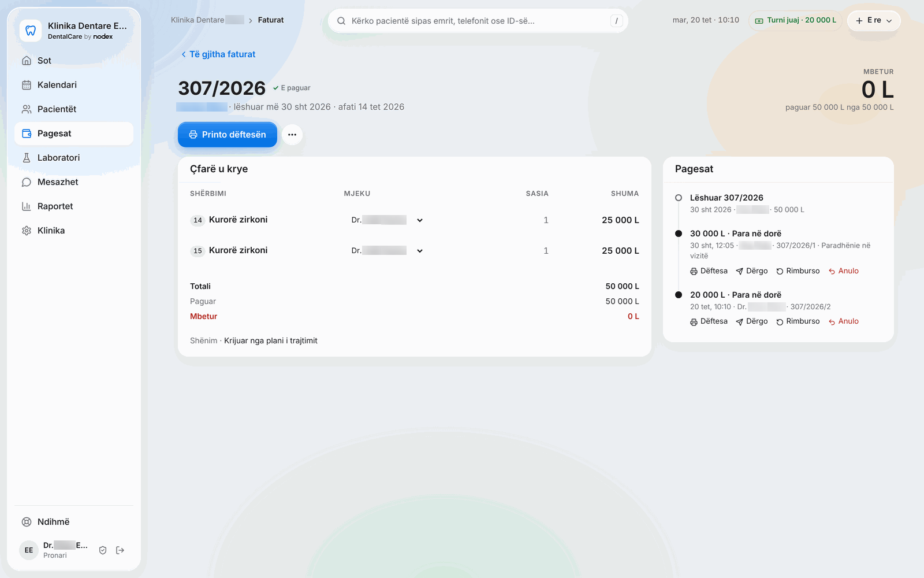Click Anulo for 30 000 L payment
Image resolution: width=924 pixels, height=578 pixels.
pos(844,271)
